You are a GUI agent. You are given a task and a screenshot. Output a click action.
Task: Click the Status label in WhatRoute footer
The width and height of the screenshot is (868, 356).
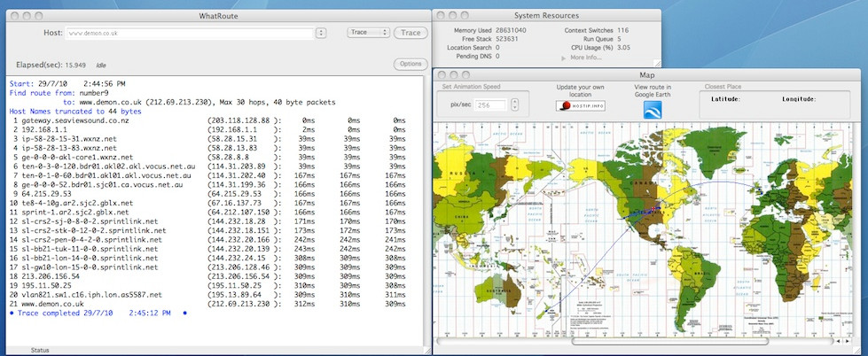tap(40, 350)
